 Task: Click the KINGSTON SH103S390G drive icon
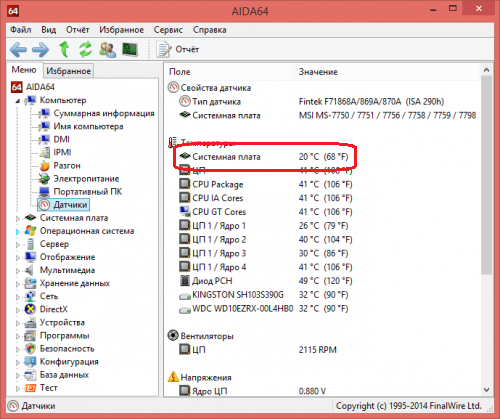pos(184,296)
